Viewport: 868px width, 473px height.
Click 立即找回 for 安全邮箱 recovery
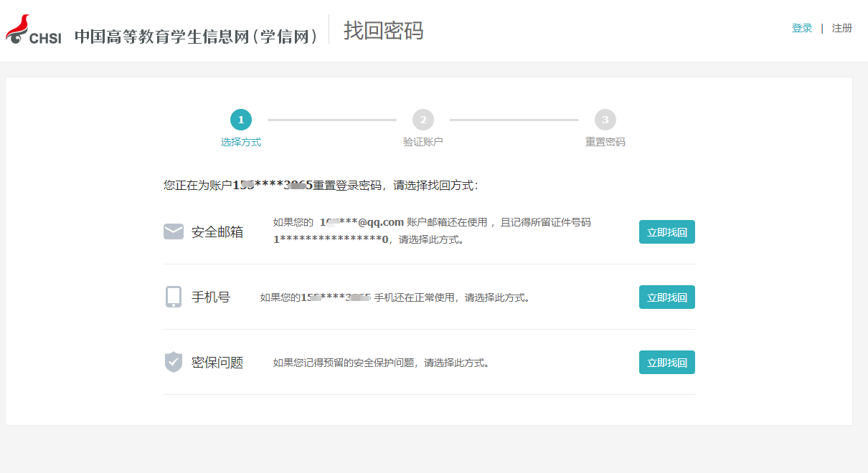click(x=666, y=232)
